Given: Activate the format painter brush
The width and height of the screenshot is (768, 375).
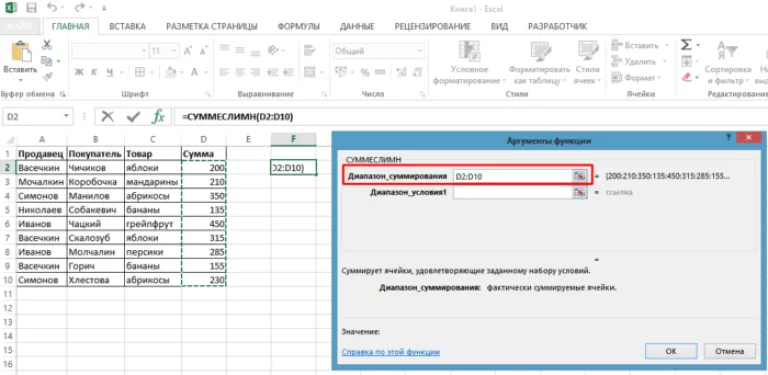Looking at the screenshot, I should (47, 77).
